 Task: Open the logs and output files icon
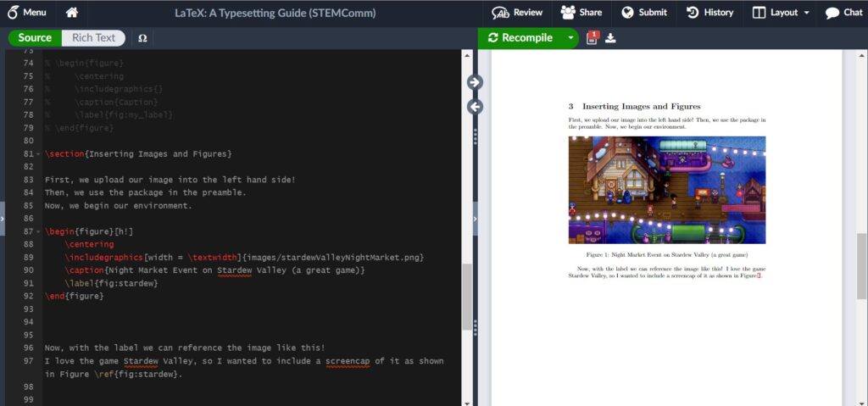coord(593,37)
